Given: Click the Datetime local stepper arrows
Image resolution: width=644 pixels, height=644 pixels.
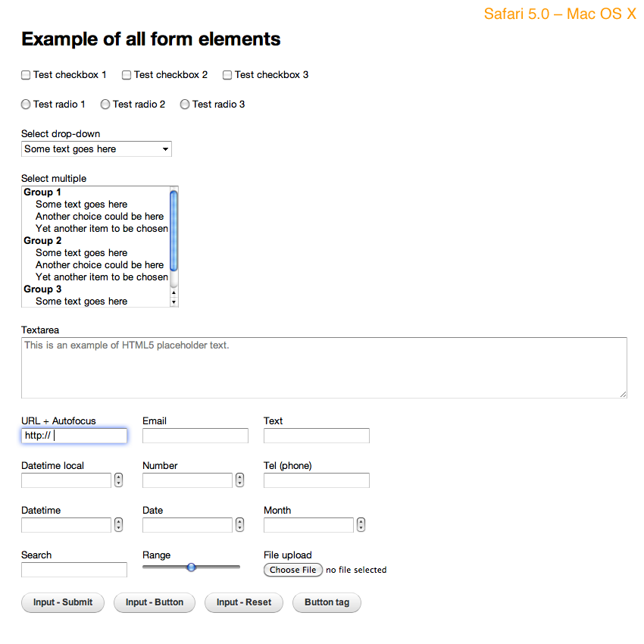Looking at the screenshot, I should (x=118, y=480).
